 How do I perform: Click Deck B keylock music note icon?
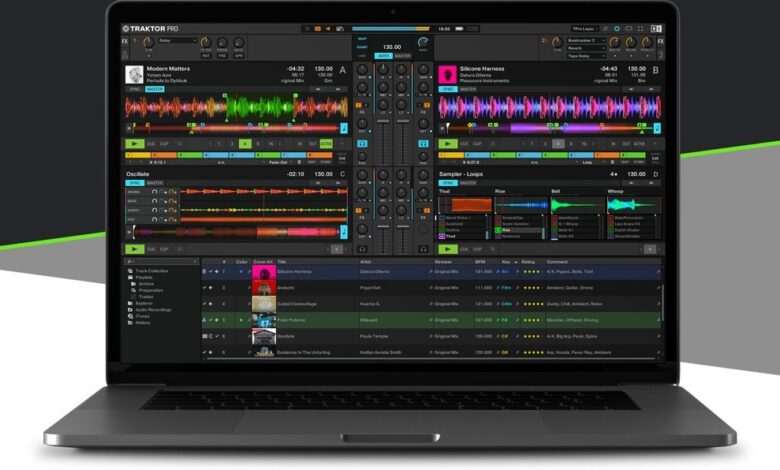(x=657, y=128)
